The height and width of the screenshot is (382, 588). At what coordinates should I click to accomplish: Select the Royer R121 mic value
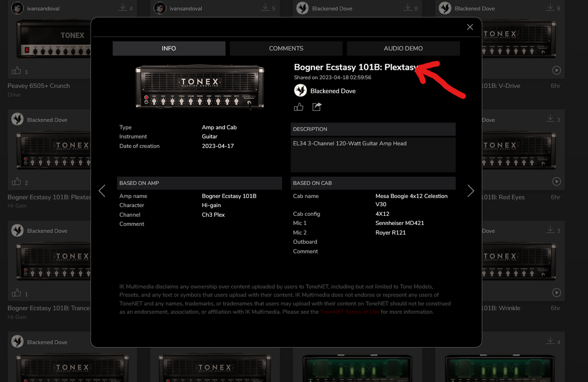390,232
